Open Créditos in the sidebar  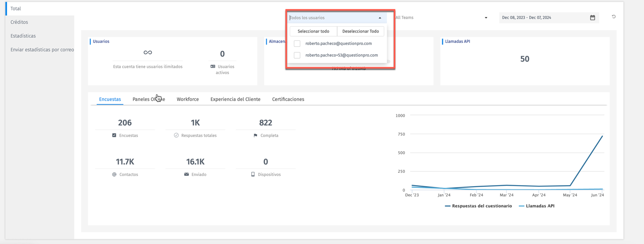[x=19, y=22]
